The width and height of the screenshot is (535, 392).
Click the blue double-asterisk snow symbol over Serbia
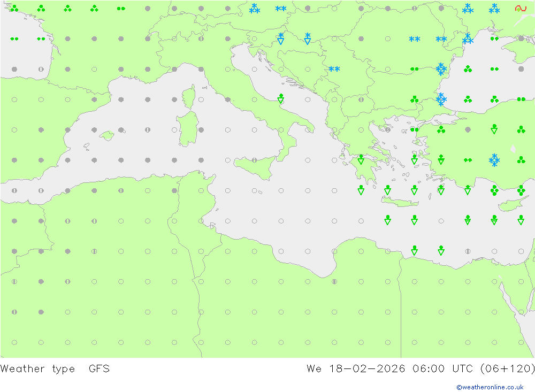pos(334,70)
